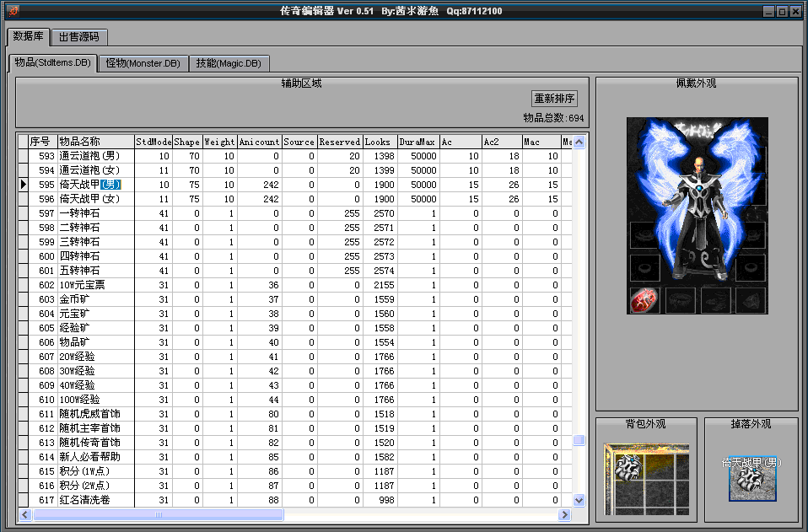This screenshot has width=808, height=532.
Task: Open the 怪物(Monster.DB) tab
Action: [143, 63]
